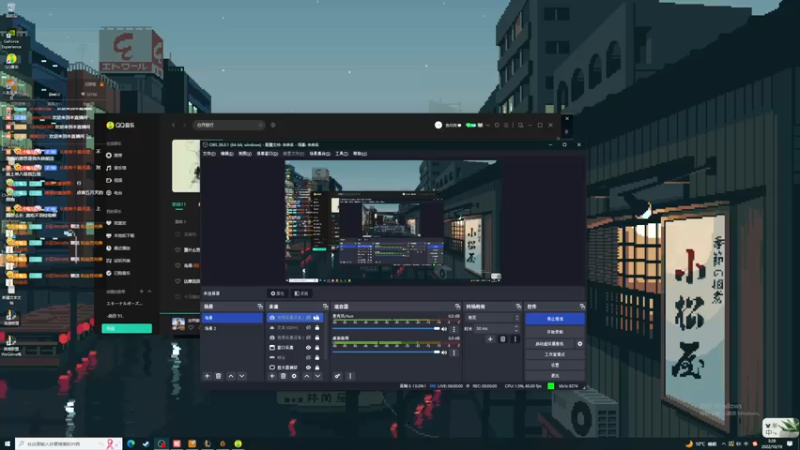The width and height of the screenshot is (800, 450).
Task: Open Desktop Audio channel three-dot options
Action: click(454, 353)
